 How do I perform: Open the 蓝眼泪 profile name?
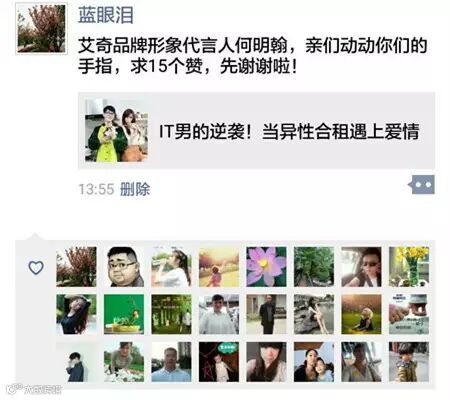[106, 15]
